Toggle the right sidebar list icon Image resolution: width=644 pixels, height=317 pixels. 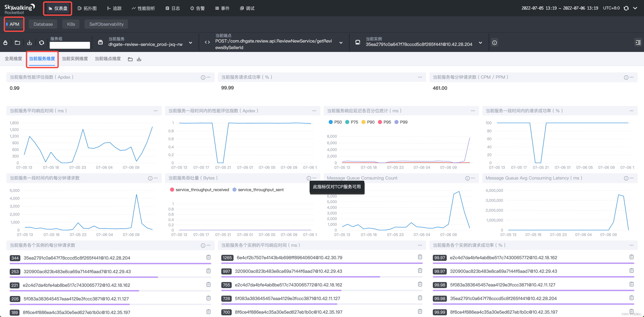tap(638, 43)
